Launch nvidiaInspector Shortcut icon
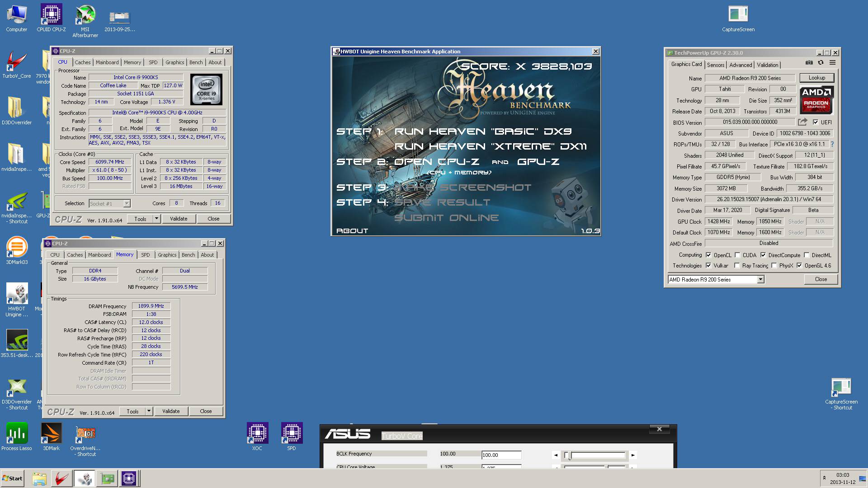Screen dimensions: 868x488 point(16,208)
